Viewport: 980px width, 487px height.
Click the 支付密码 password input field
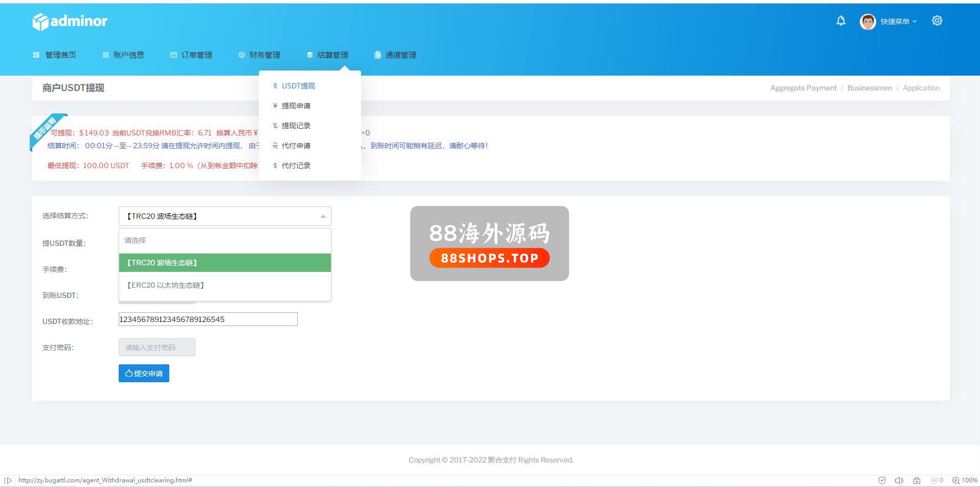pos(157,347)
